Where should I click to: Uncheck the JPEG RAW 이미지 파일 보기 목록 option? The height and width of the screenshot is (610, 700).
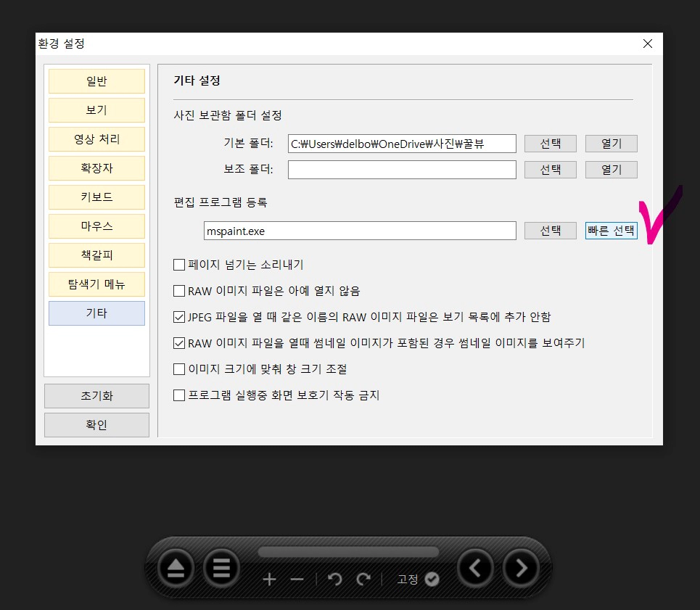pos(178,317)
